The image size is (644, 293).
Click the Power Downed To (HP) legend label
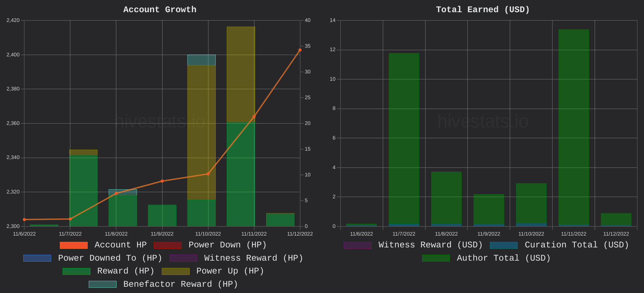tap(110, 258)
